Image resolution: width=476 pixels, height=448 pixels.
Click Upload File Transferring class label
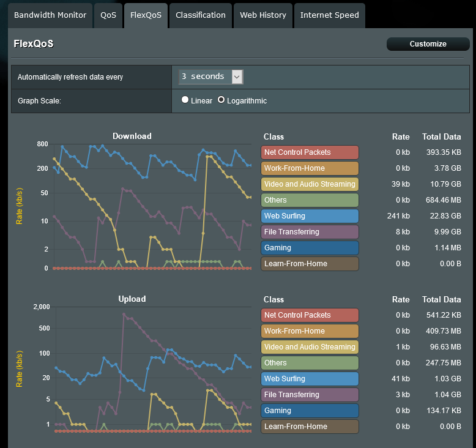[x=310, y=395]
